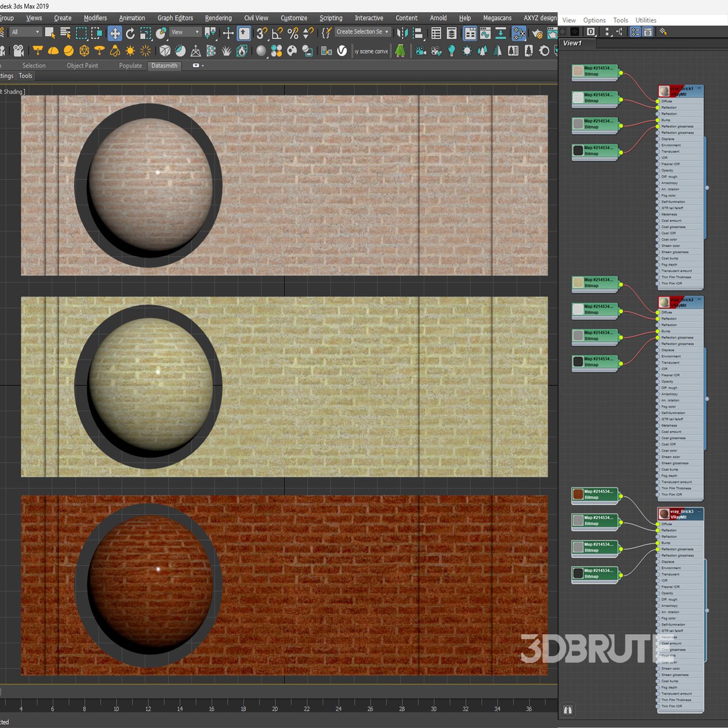Toggle the 3D Snaps button
This screenshot has height=728, width=728.
coord(262,33)
